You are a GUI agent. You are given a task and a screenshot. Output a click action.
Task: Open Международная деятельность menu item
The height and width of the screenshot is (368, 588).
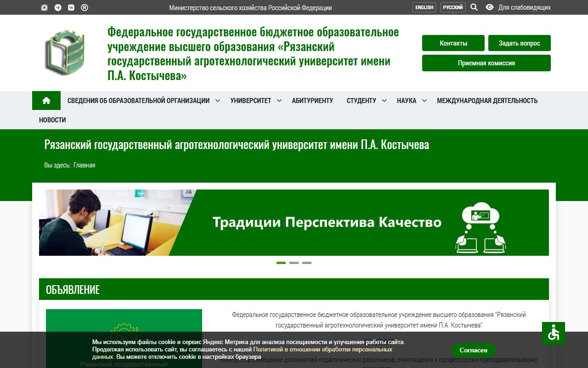tap(487, 100)
